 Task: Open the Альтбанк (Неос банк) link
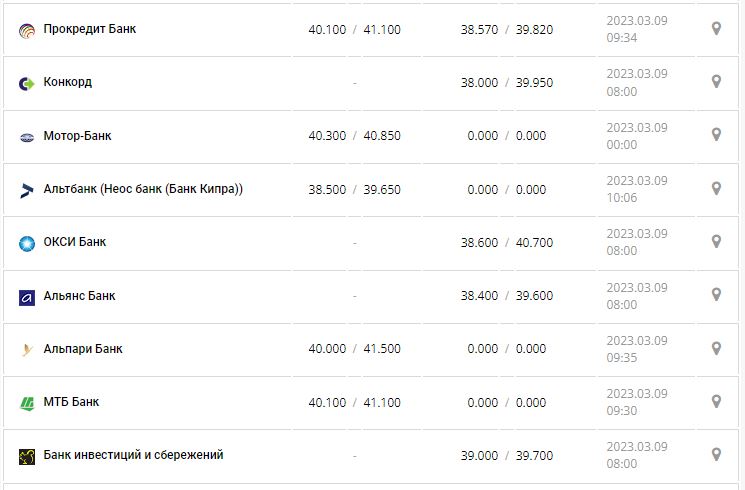pyautogui.click(x=143, y=189)
